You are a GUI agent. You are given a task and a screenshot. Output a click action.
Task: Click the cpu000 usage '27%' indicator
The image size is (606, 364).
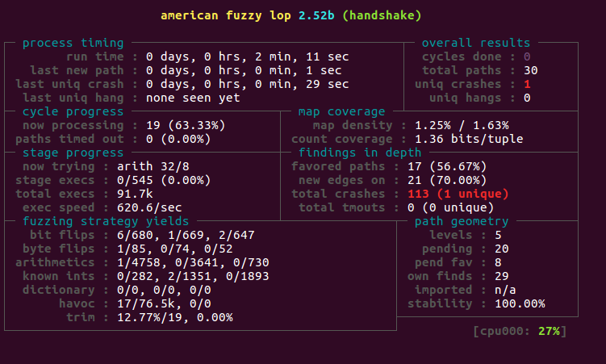[549, 331]
